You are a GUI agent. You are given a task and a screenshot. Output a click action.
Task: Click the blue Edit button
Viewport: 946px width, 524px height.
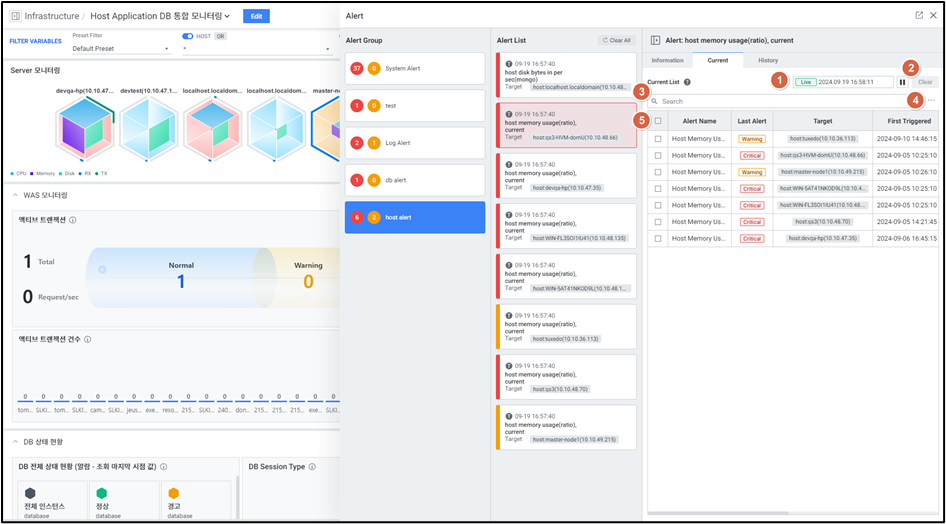[x=256, y=16]
